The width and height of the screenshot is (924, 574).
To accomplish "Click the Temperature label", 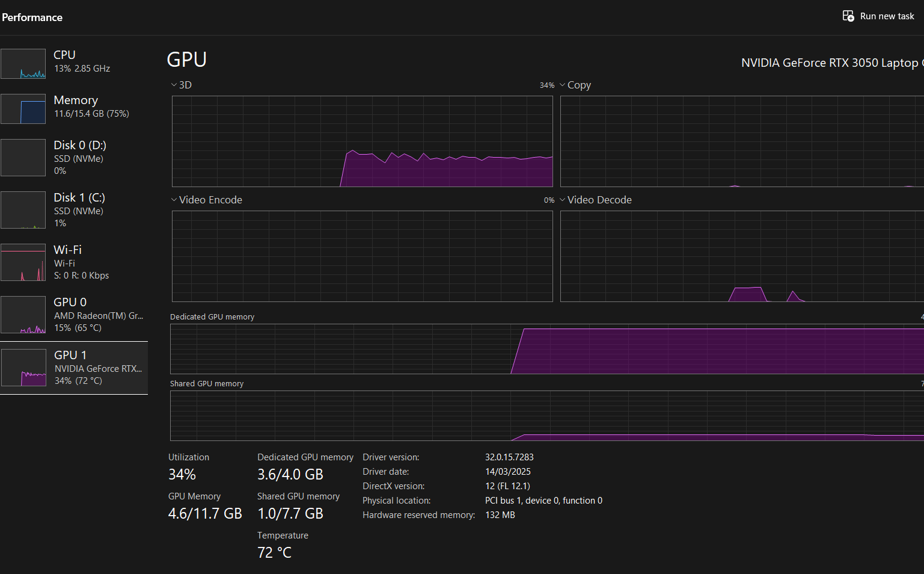I will point(283,535).
